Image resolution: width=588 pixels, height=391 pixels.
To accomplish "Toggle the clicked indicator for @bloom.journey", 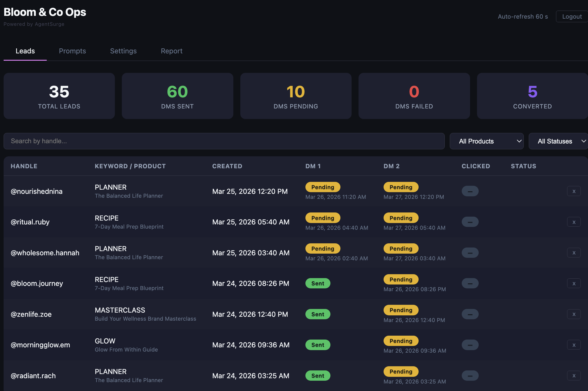I will [x=470, y=283].
